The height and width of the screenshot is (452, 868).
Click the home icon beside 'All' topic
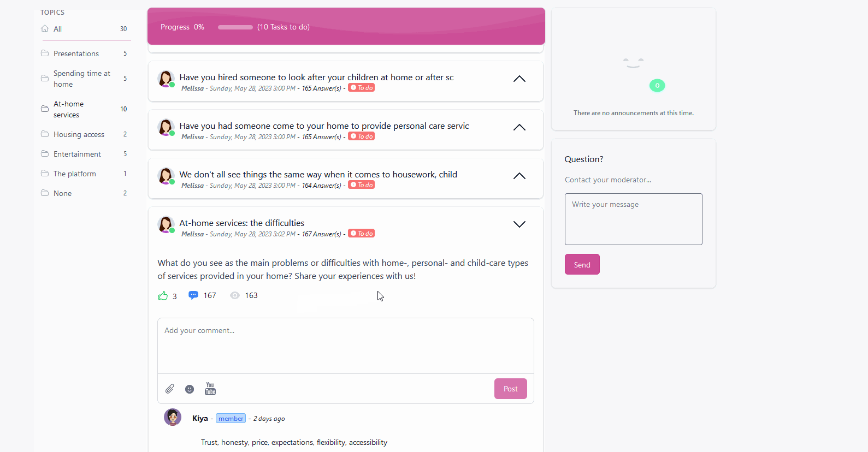pos(44,28)
